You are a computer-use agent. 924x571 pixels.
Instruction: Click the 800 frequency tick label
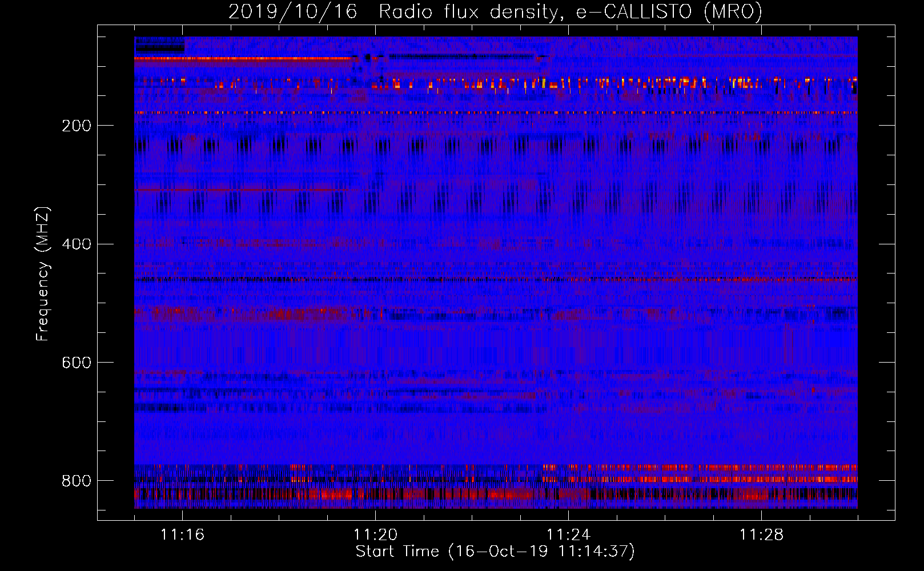[77, 481]
